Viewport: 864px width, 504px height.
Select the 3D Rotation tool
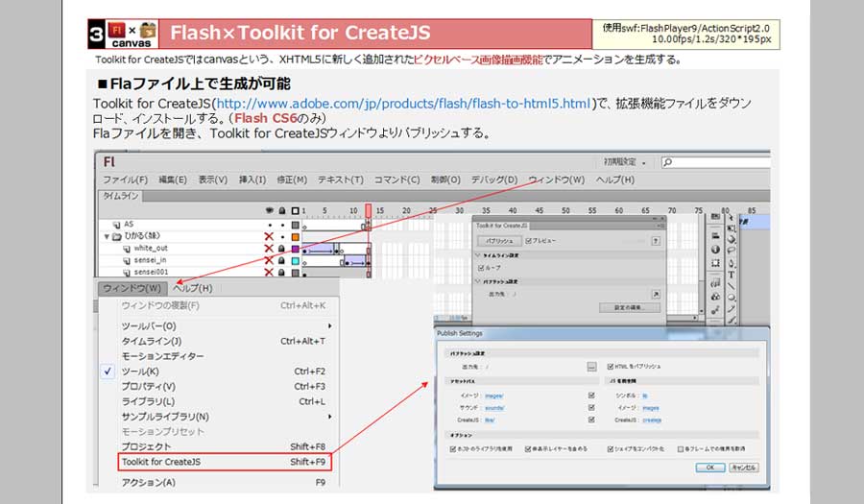pos(732,239)
